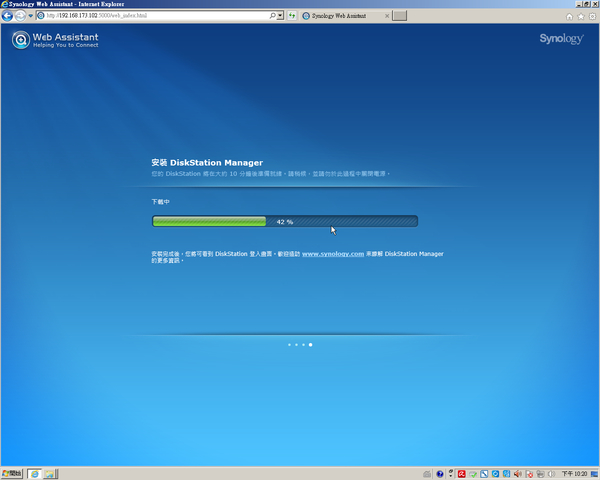
Task: Click the third step indicator dot
Action: 303,345
